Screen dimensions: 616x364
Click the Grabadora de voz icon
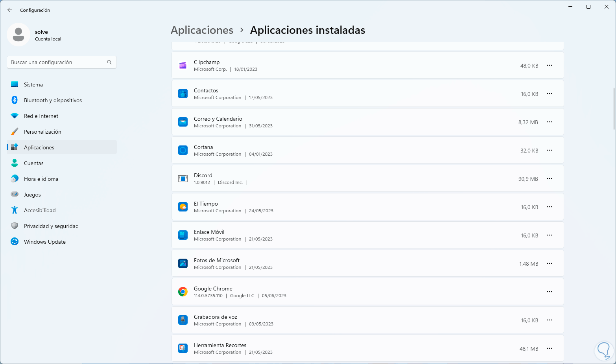[x=183, y=320]
